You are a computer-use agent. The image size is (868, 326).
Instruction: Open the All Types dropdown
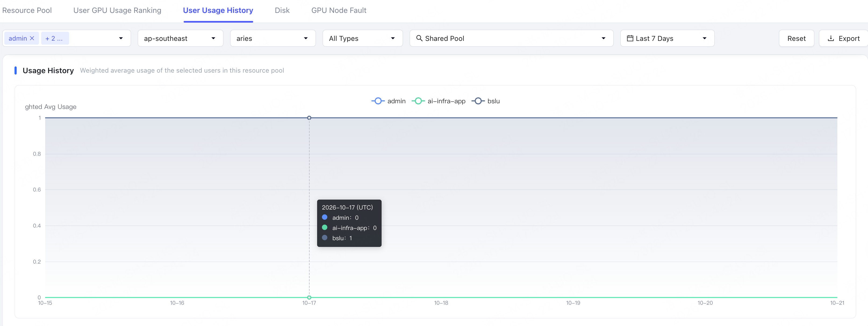363,38
